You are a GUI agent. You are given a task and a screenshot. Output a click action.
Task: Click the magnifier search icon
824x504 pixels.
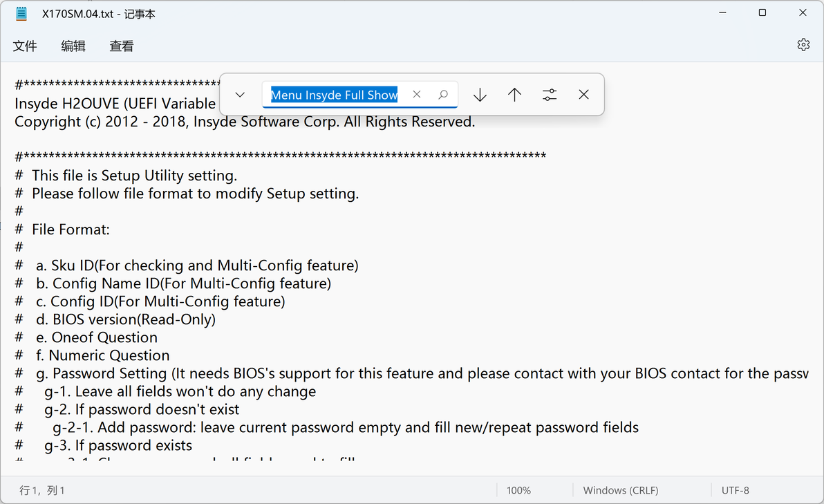click(x=444, y=95)
